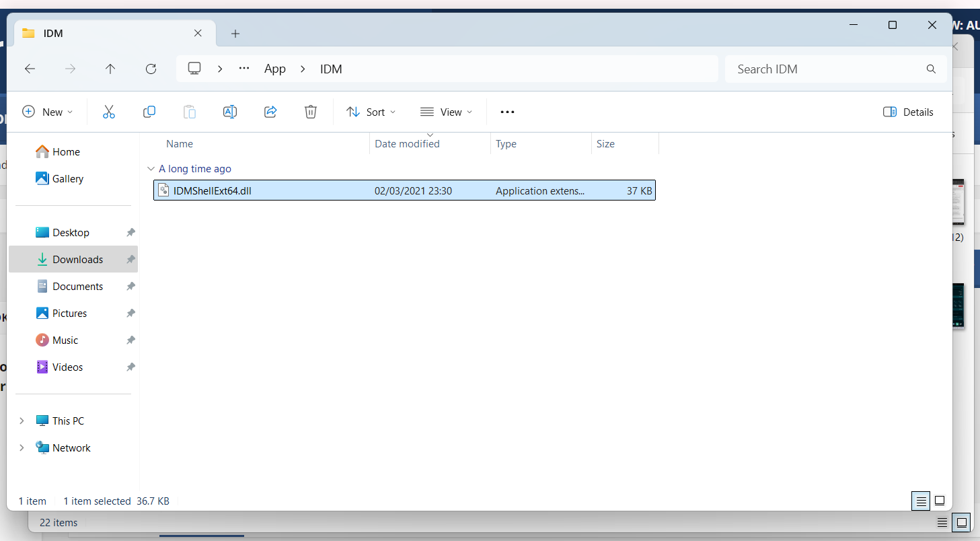Click the Copy icon in toolbar
The image size is (980, 541).
click(149, 112)
